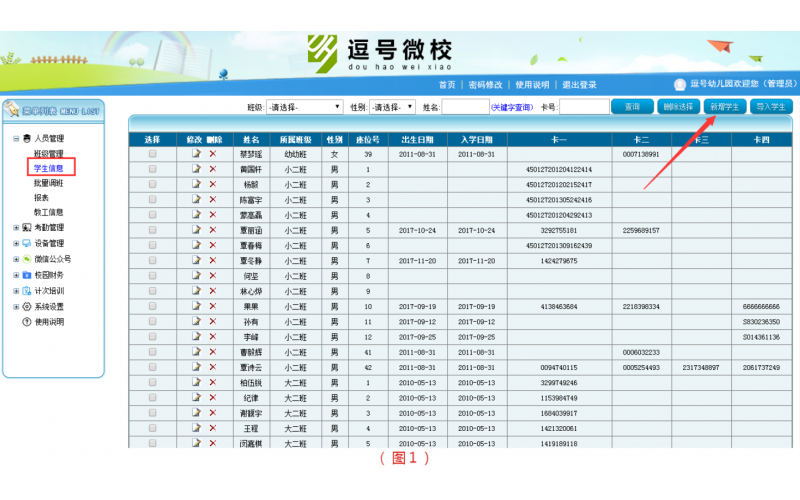Click 退出登录 to log out
Viewport: 800px width, 500px height.
click(579, 85)
